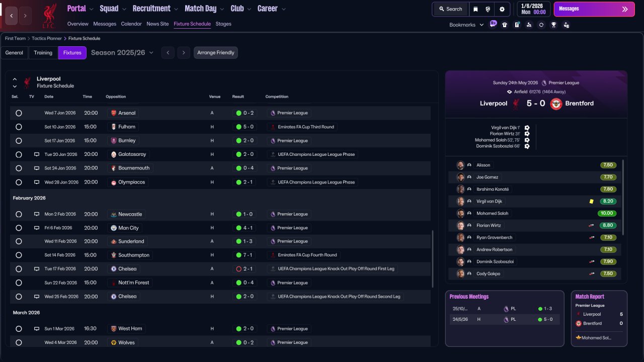Expand the Career menu dropdown
This screenshot has height=362, width=644.
[x=284, y=9]
